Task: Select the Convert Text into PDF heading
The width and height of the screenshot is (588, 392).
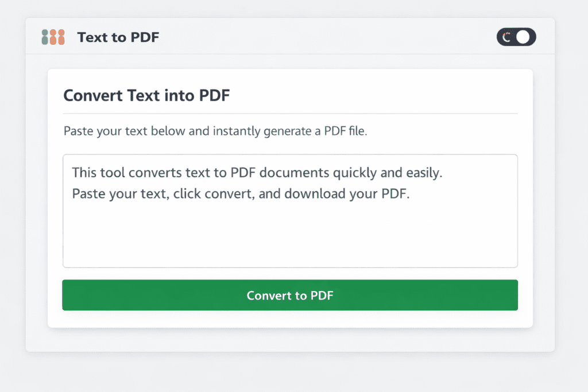Action: 146,95
